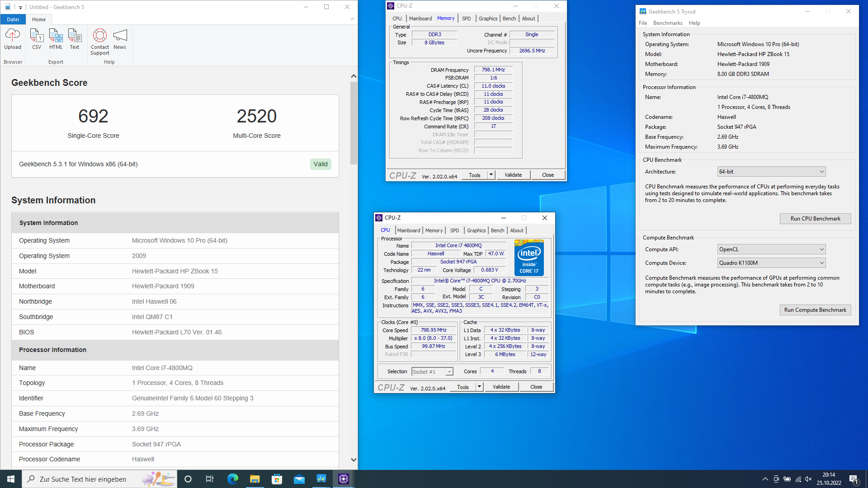Expand Tools dropdown arrow in upper CPU-Z window
868x488 pixels.
[491, 175]
